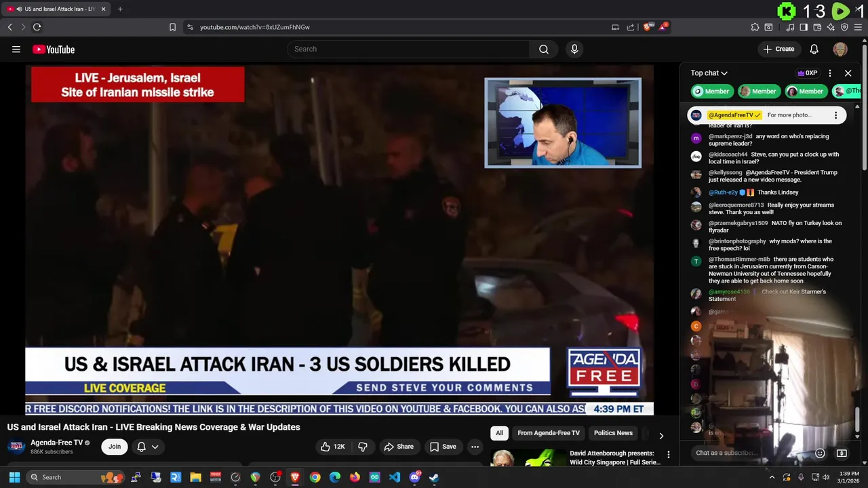Open David Attenborough video thumbnail
Viewport: 868px width, 488px height.
click(x=528, y=458)
